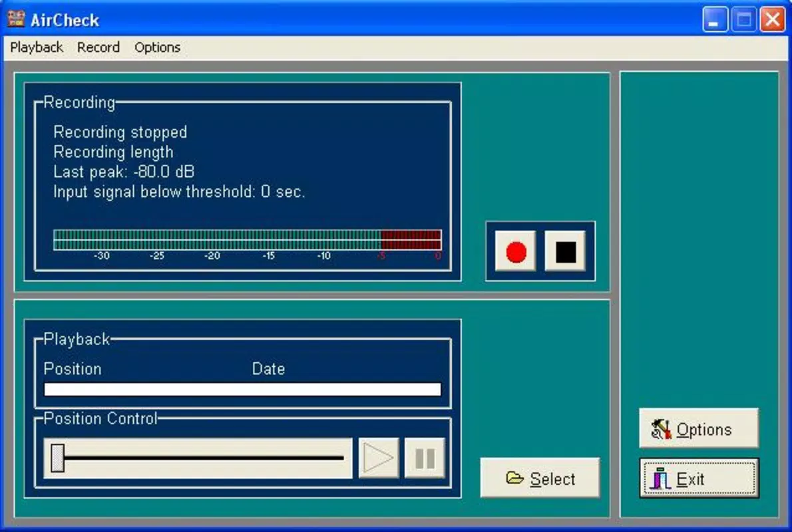Click the Select button with folder icon
This screenshot has width=792, height=532.
(x=540, y=478)
